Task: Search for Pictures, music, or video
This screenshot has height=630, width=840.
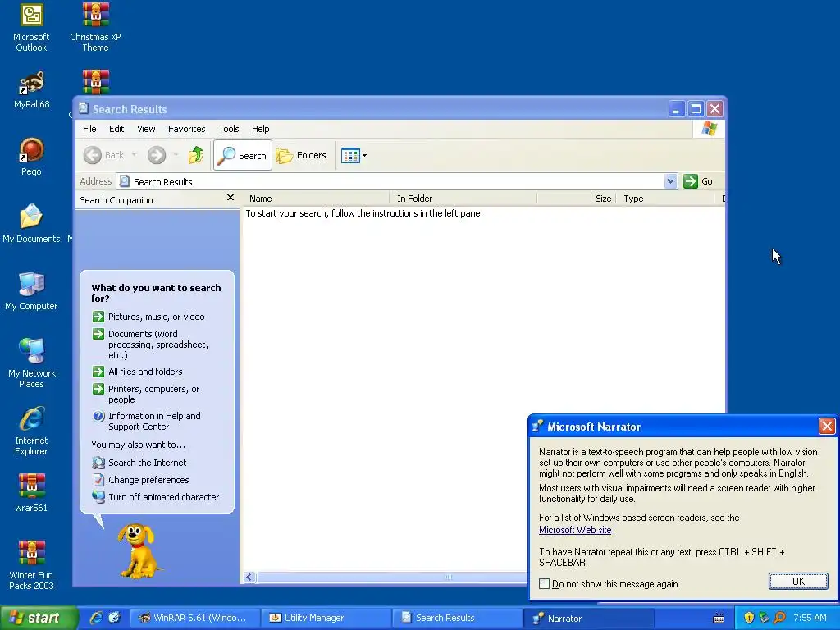Action: pyautogui.click(x=148, y=317)
